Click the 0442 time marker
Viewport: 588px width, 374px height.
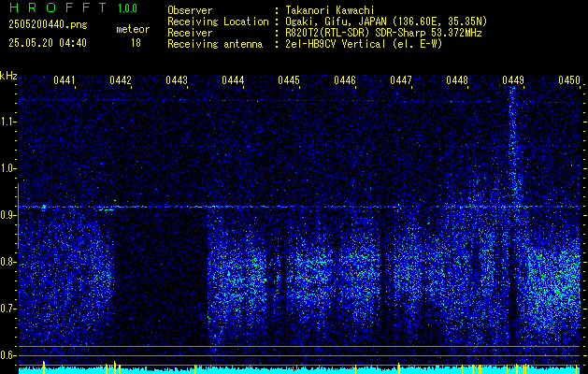121,79
